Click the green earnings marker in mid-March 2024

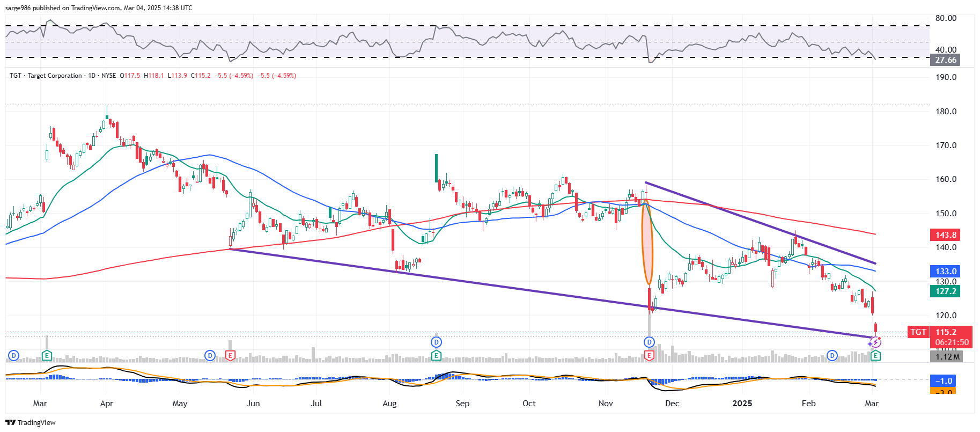(x=47, y=355)
